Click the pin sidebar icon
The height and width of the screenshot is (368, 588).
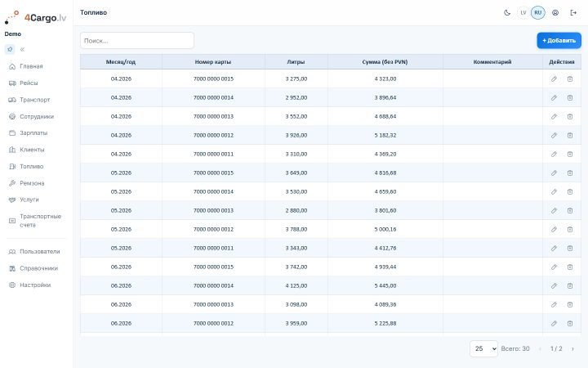[x=10, y=49]
